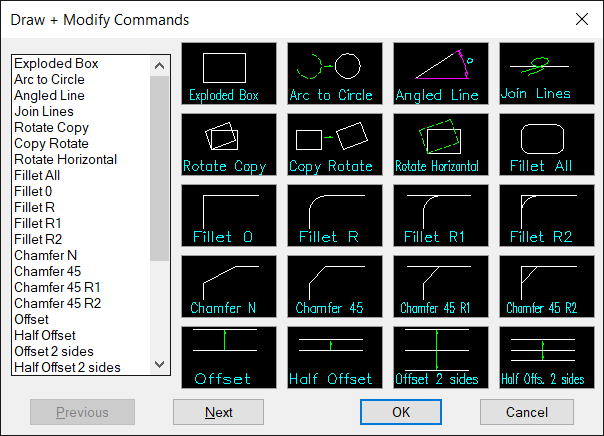Choose the Arc to Circle icon tile
604x436 pixels.
(335, 74)
